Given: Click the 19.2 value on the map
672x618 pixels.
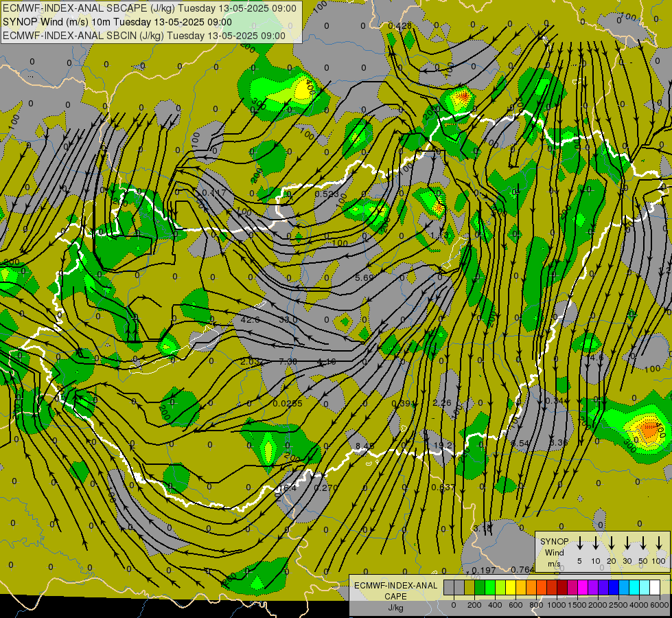Looking at the screenshot, I should 443,446.
